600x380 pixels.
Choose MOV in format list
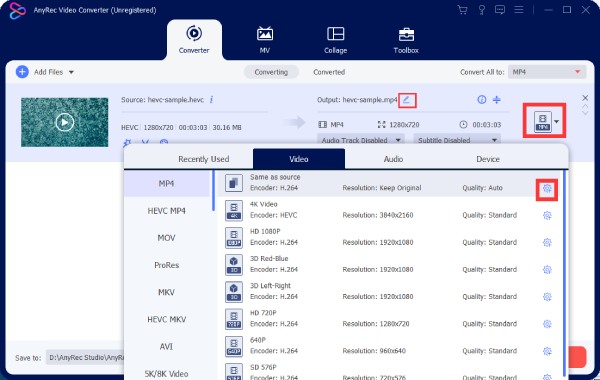(167, 238)
